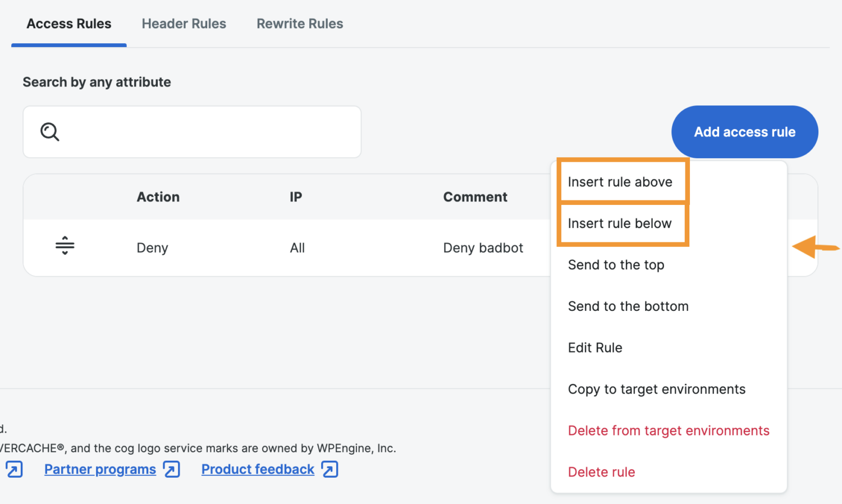
Task: Click inside the search by attribute field
Action: [191, 132]
